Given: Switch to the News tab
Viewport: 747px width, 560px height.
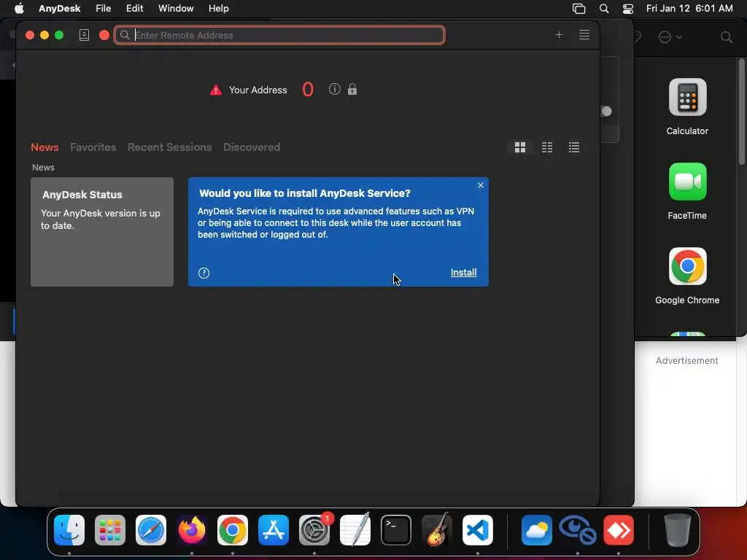Looking at the screenshot, I should point(44,147).
